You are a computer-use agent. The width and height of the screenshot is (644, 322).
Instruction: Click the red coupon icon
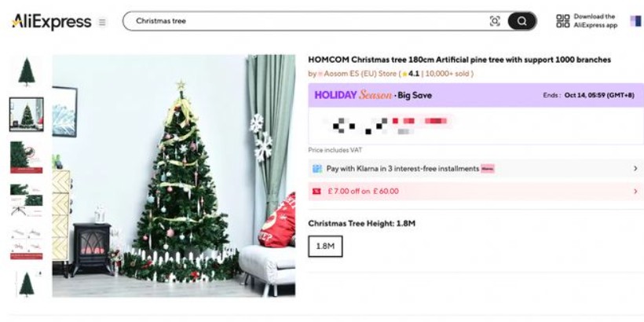point(317,192)
